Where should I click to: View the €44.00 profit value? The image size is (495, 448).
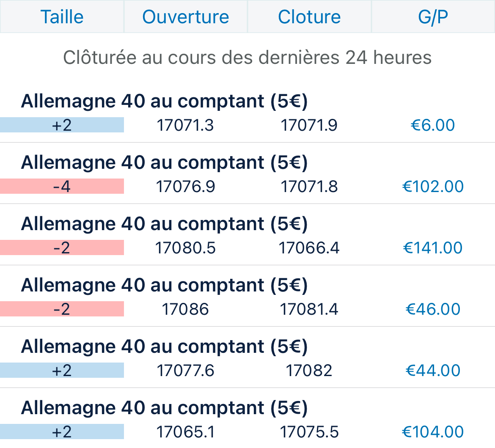433,371
